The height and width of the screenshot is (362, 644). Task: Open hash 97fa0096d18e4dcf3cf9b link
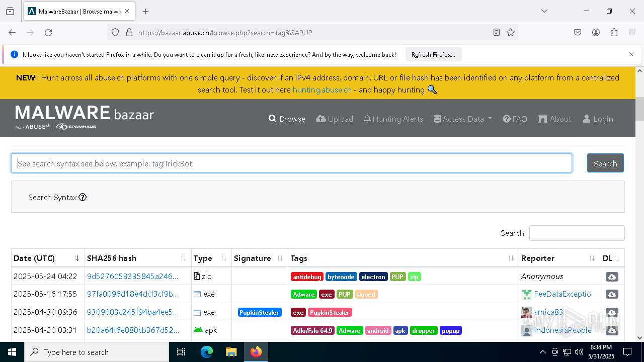click(133, 294)
